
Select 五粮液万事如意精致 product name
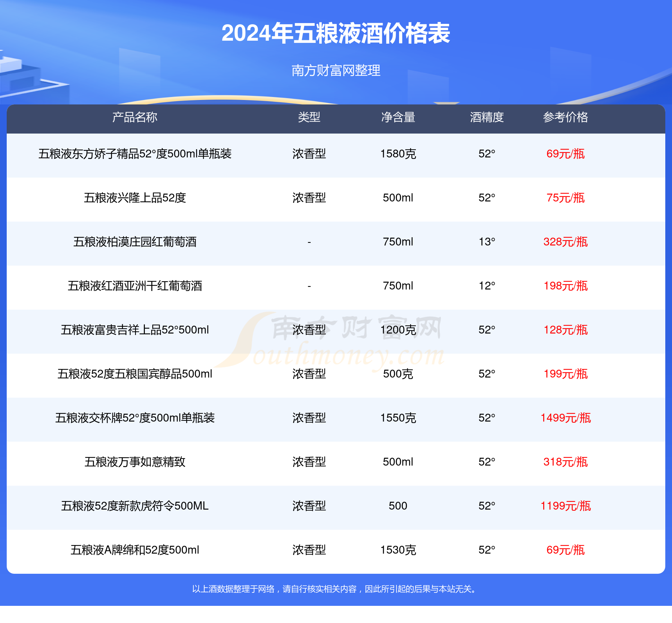coord(135,462)
